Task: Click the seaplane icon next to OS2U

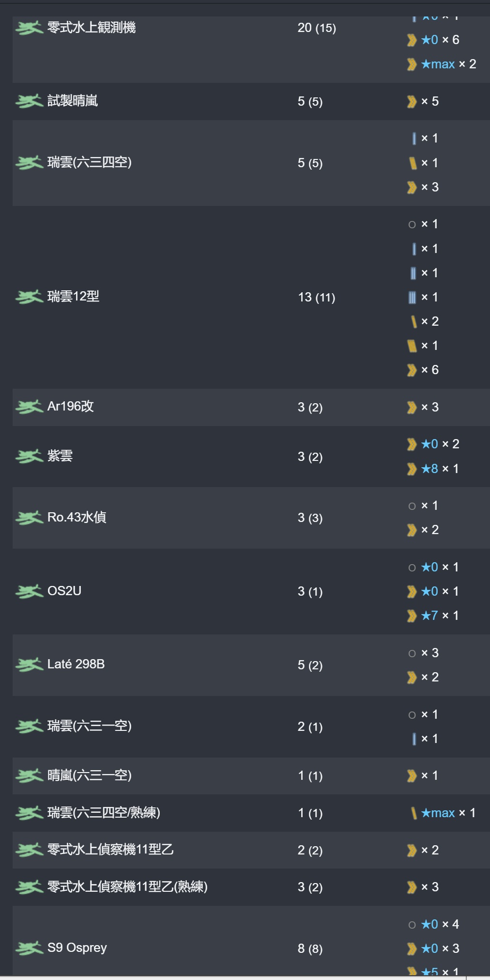Action: 29,591
